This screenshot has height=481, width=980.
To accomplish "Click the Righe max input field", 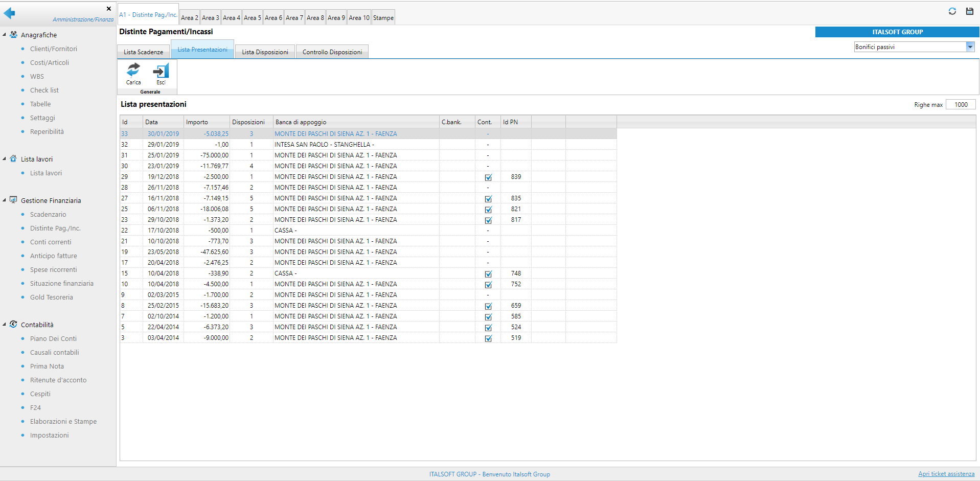I will (x=960, y=105).
